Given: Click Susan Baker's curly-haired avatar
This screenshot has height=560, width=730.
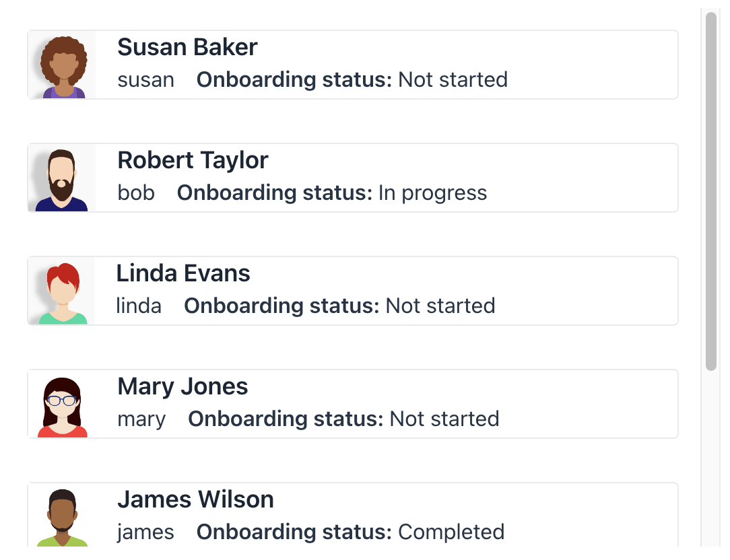Looking at the screenshot, I should tap(63, 65).
